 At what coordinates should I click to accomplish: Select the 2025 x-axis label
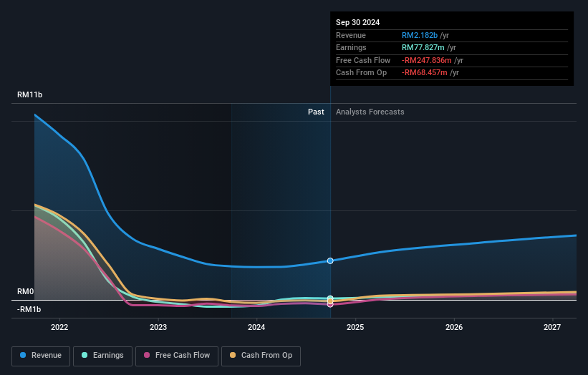pyautogui.click(x=355, y=327)
